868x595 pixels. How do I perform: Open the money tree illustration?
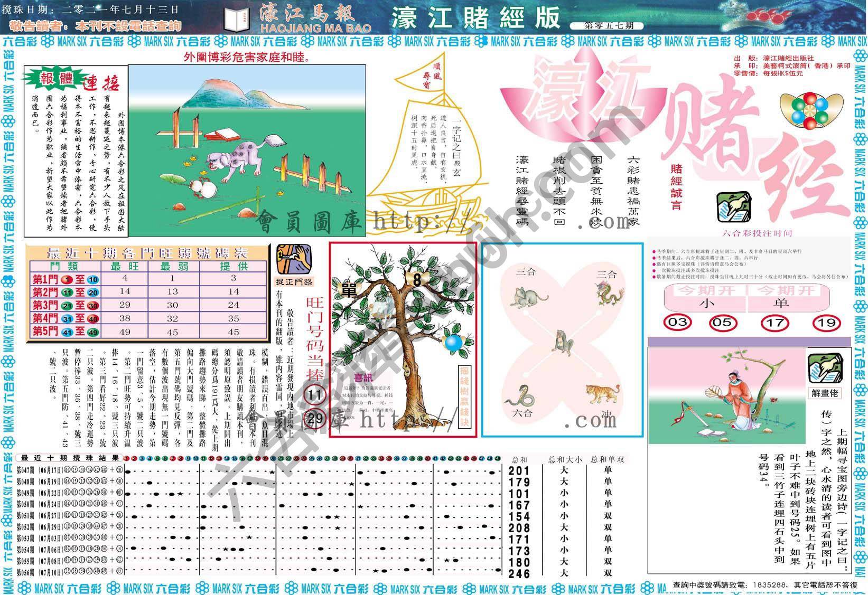click(x=403, y=339)
